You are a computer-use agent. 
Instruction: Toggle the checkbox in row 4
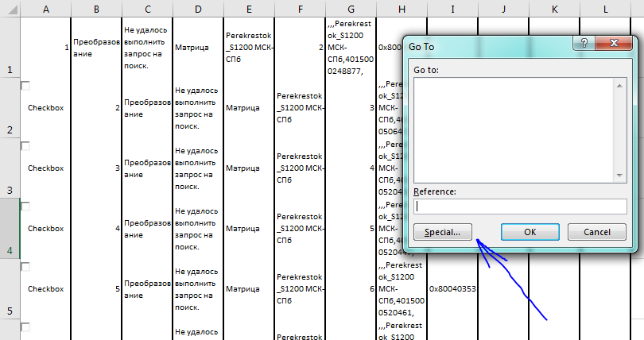tap(25, 207)
